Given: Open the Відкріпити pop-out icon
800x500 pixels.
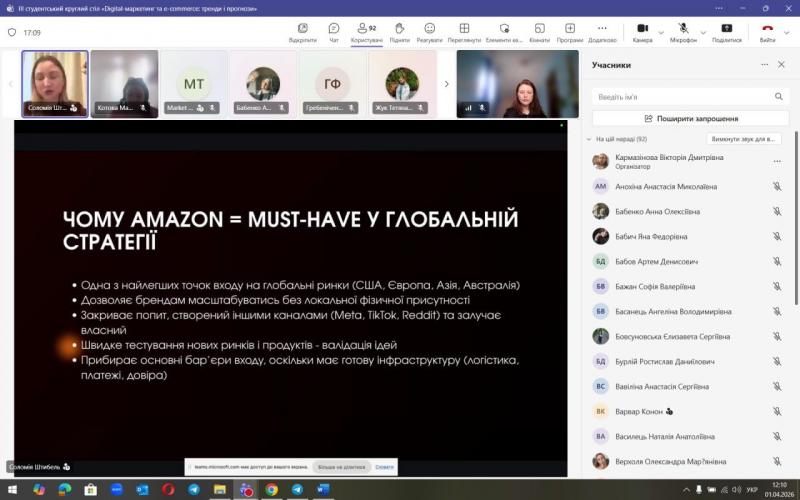Looking at the screenshot, I should click(302, 32).
